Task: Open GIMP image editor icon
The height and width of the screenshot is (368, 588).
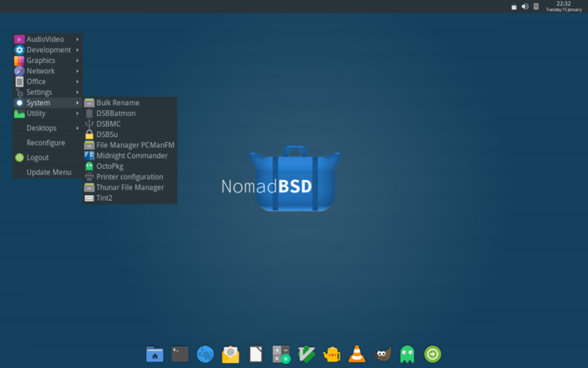Action: (x=382, y=354)
